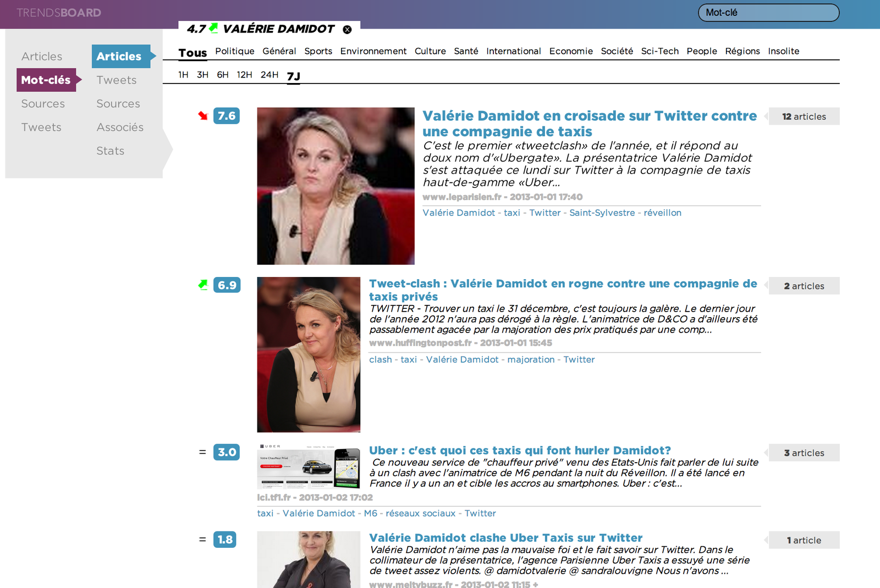Expand the 3 articles group

(x=804, y=453)
